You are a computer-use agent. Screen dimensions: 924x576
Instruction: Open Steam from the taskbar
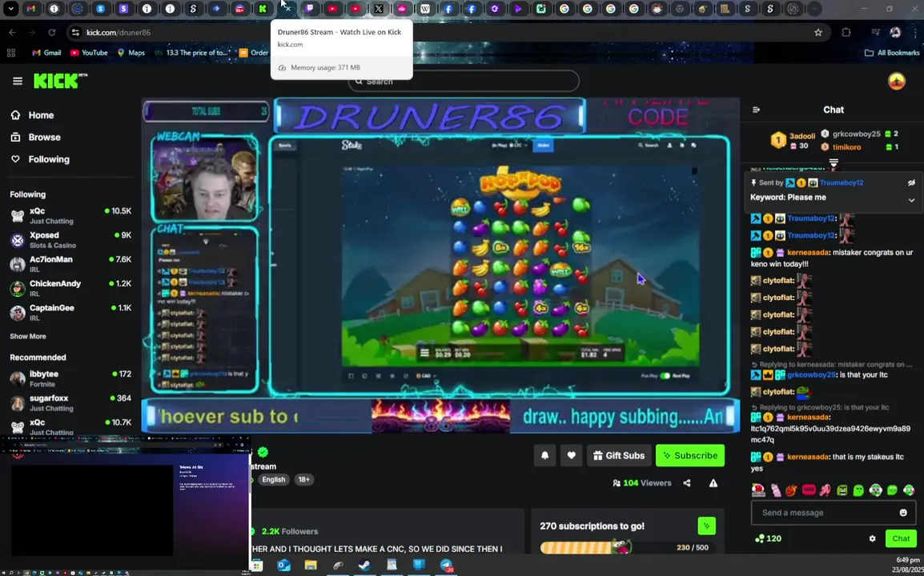365,566
